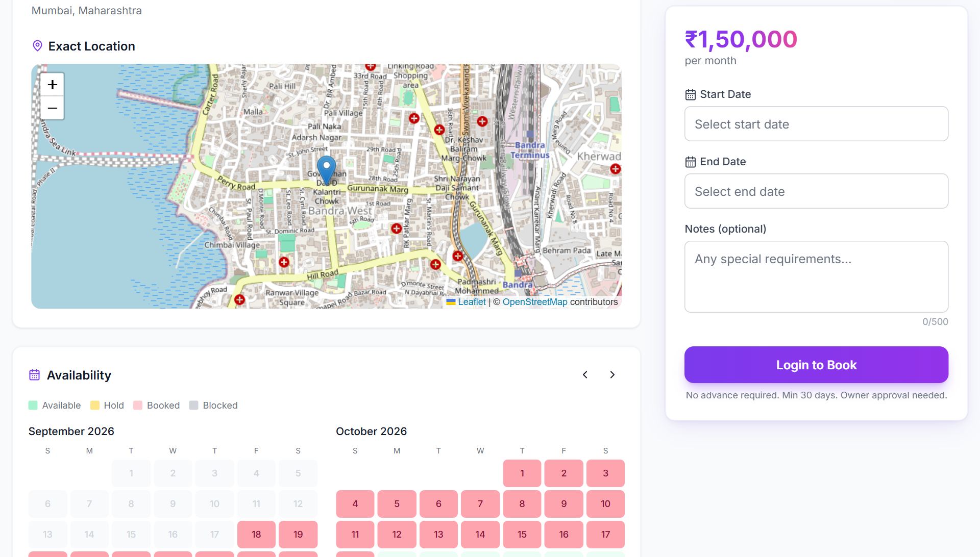Click the Login to Book button

pyautogui.click(x=816, y=365)
